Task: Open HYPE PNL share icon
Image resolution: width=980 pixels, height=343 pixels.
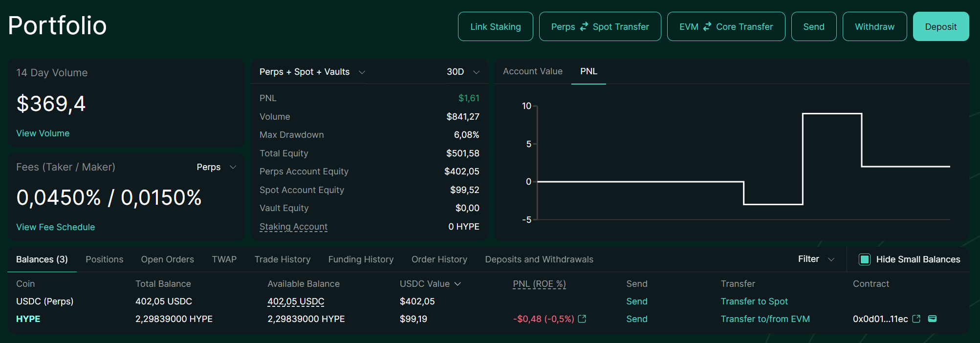Action: tap(582, 319)
